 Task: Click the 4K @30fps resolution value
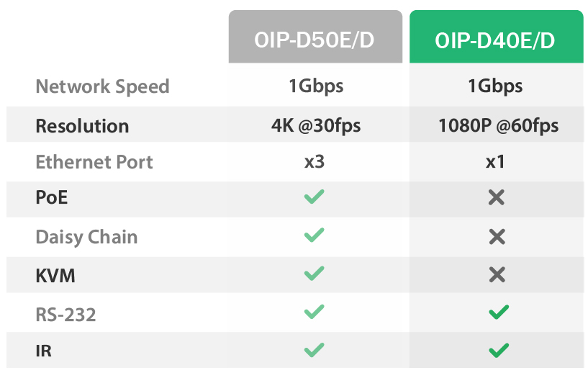pyautogui.click(x=316, y=126)
